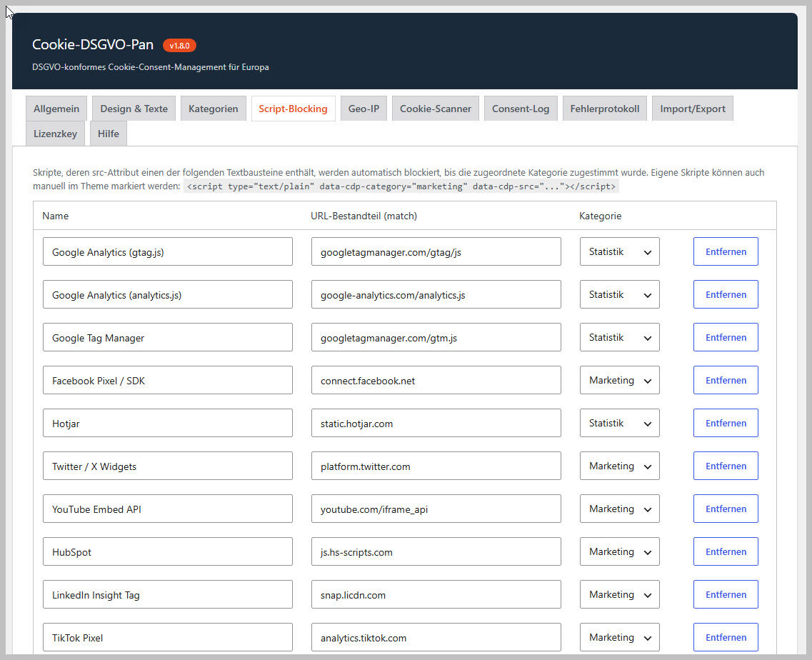Open the Lizenzkey tab
812x660 pixels.
pyautogui.click(x=55, y=134)
